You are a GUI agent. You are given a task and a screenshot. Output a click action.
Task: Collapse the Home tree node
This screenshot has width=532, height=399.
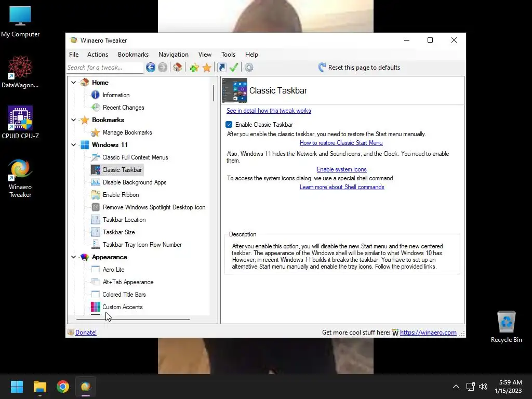pos(74,83)
